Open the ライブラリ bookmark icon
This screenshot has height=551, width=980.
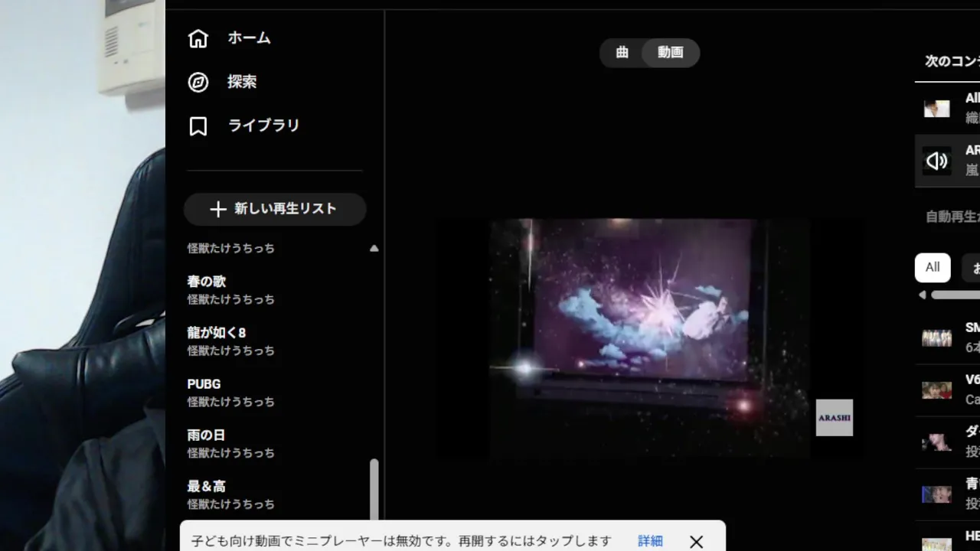point(198,126)
